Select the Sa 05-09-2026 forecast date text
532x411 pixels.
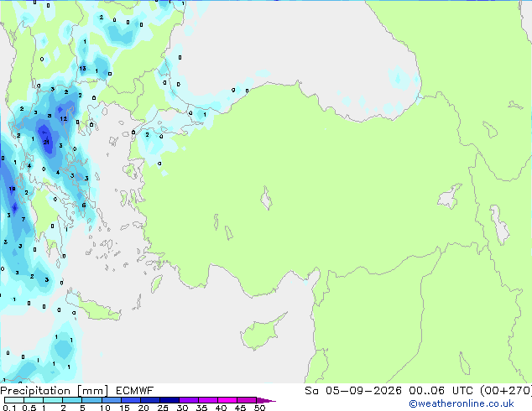pyautogui.click(x=353, y=391)
